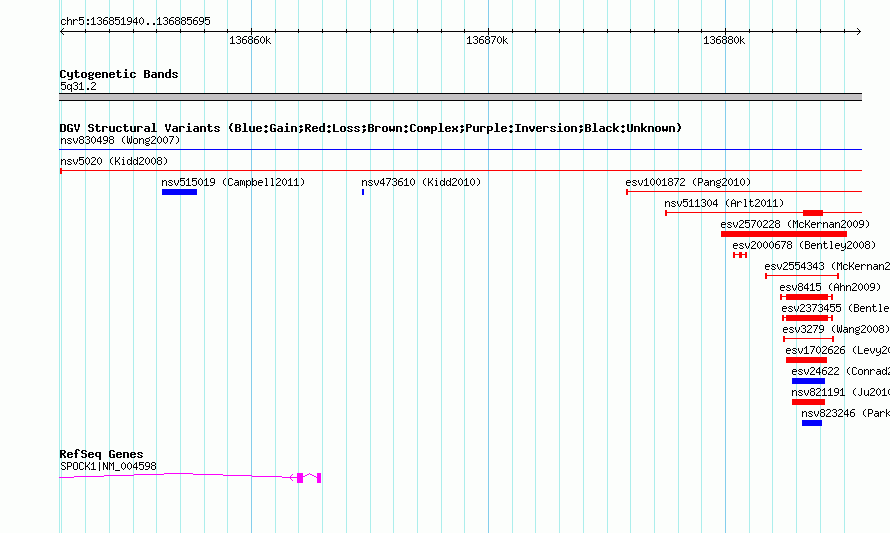Click the 136870k ruler label

click(487, 40)
